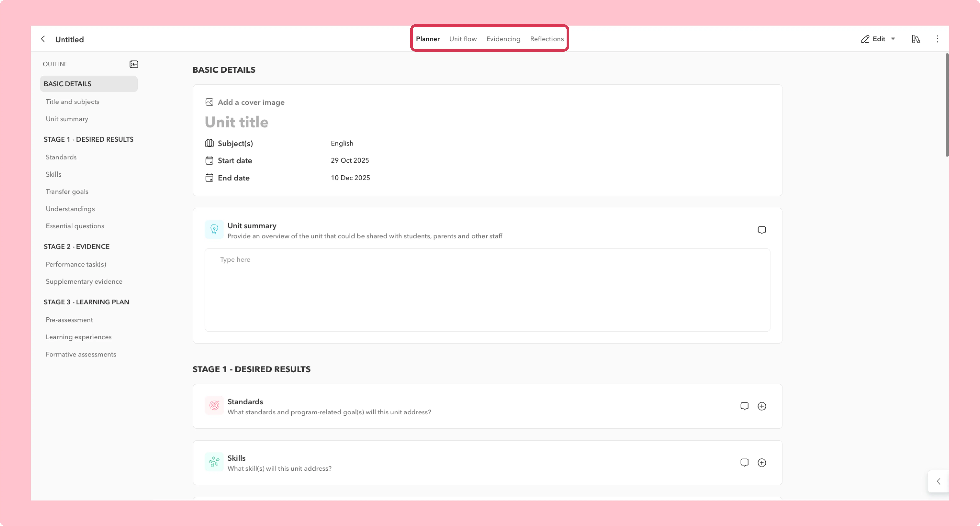Select BASIC DETAILS in the outline
The image size is (980, 526).
point(89,84)
